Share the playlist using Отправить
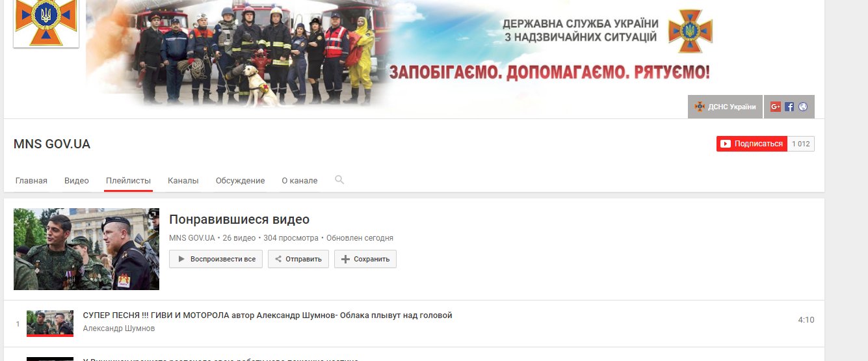The image size is (868, 361). click(x=298, y=259)
